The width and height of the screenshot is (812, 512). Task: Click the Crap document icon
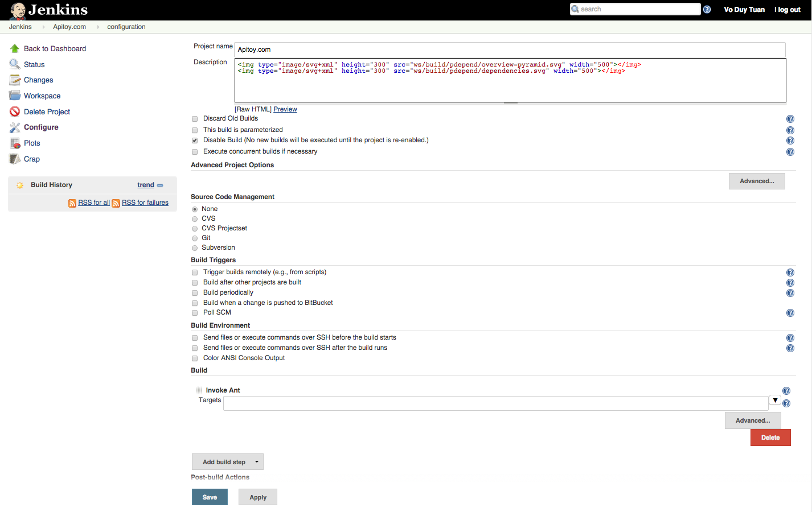point(15,159)
